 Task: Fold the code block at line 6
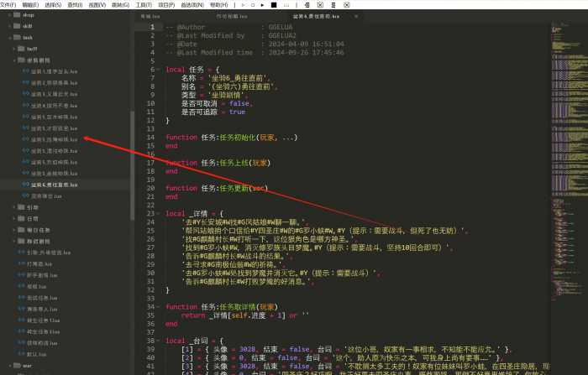tap(160, 69)
